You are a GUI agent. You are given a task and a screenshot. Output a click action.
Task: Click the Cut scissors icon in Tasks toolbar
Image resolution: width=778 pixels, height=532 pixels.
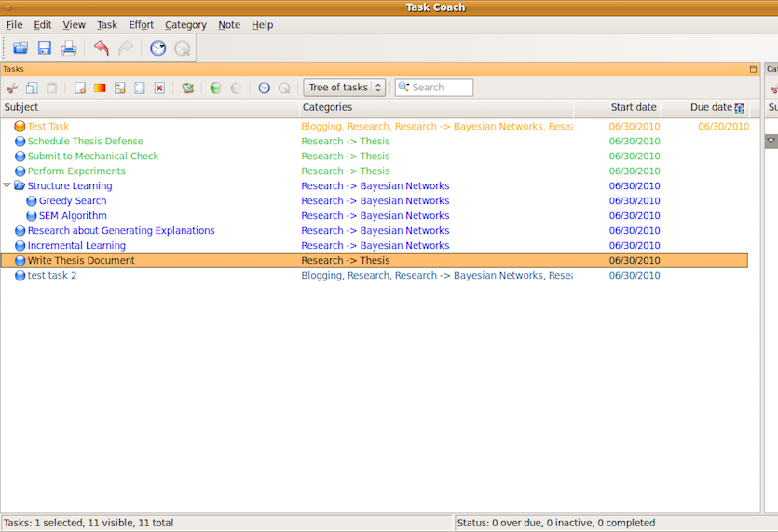pos(11,88)
